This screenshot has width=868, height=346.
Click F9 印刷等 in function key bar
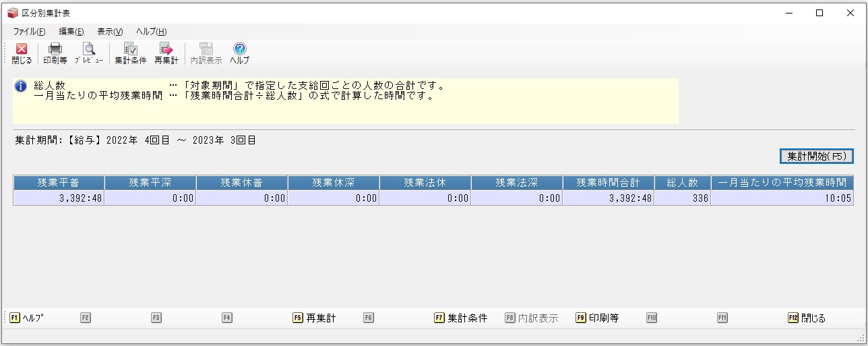[598, 318]
